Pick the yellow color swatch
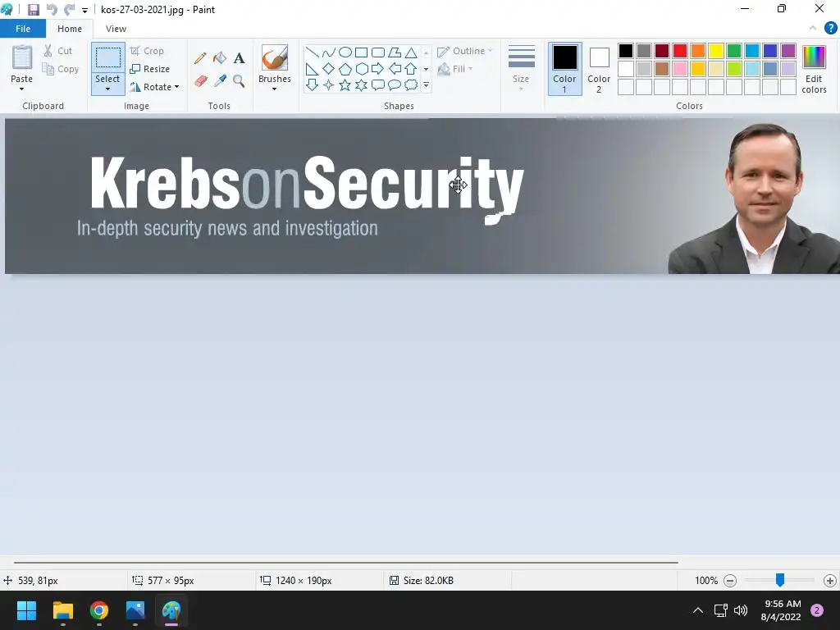Viewport: 840px width, 630px height. (715, 51)
